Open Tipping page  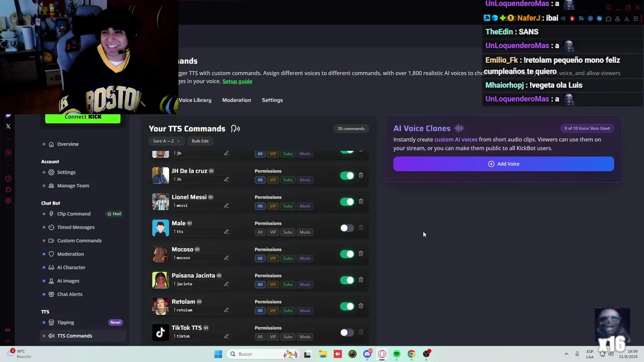pyautogui.click(x=65, y=322)
